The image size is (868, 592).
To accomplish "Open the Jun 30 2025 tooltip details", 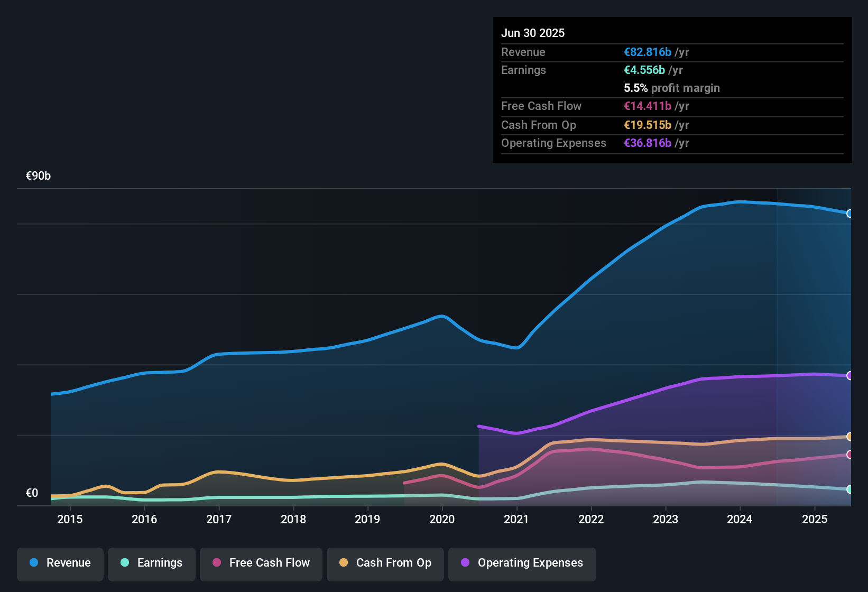I will click(x=533, y=33).
